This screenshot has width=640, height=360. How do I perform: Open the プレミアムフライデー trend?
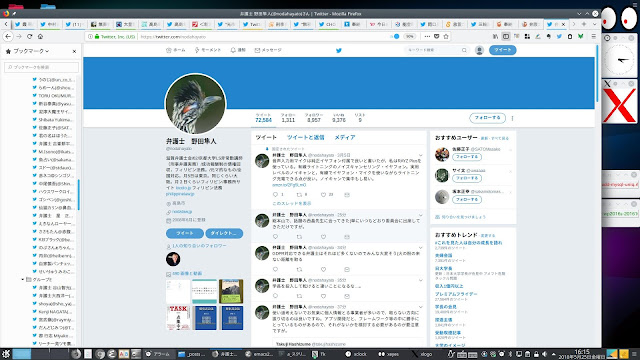456,294
